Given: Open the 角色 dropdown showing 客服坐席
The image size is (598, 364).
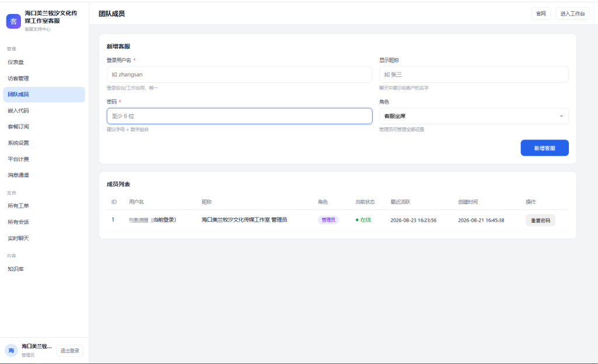Looking at the screenshot, I should click(x=474, y=116).
